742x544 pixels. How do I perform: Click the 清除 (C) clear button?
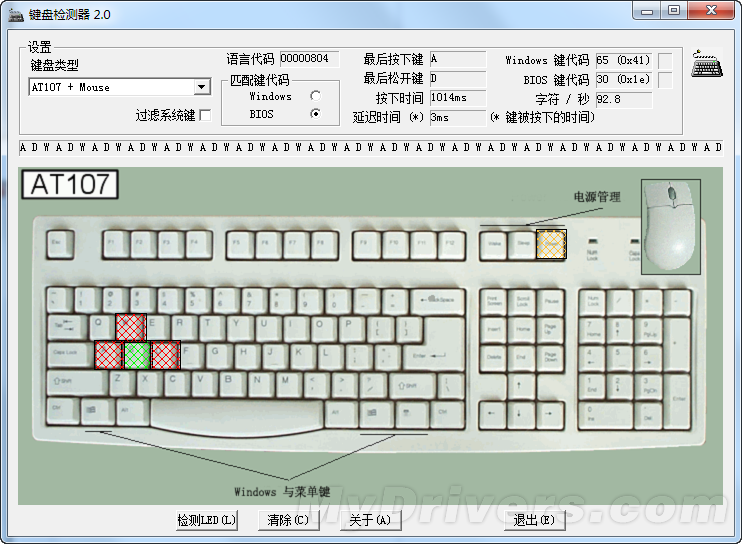(288, 520)
